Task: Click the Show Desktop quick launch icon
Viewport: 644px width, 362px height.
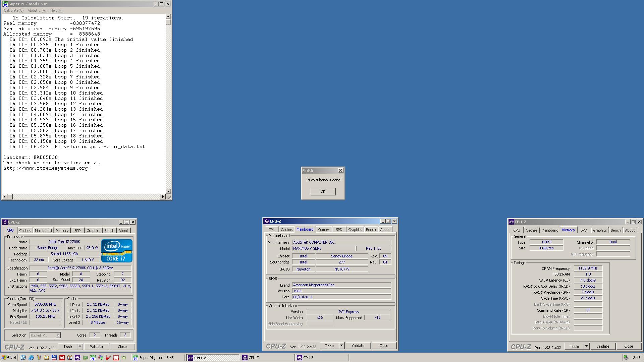Action: point(23,358)
